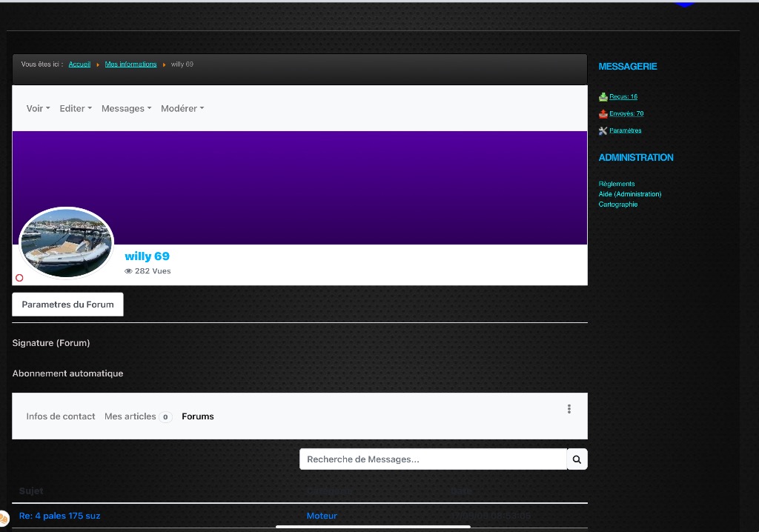Expand the Editer dropdown menu

(x=76, y=108)
